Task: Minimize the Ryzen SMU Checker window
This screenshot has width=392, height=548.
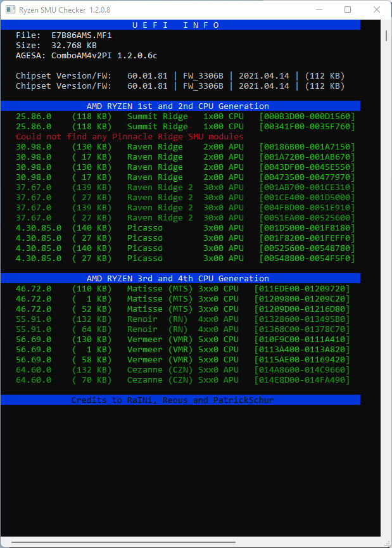Action: click(x=319, y=10)
